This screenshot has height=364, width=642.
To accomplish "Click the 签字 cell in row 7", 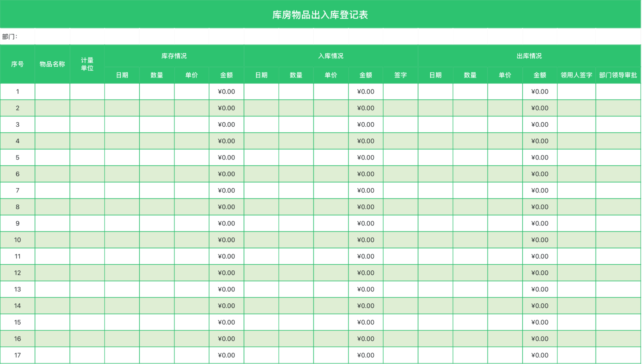I will (x=401, y=190).
